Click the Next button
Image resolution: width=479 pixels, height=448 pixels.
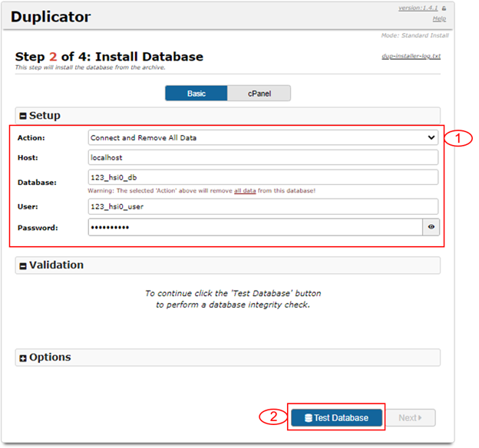(411, 417)
